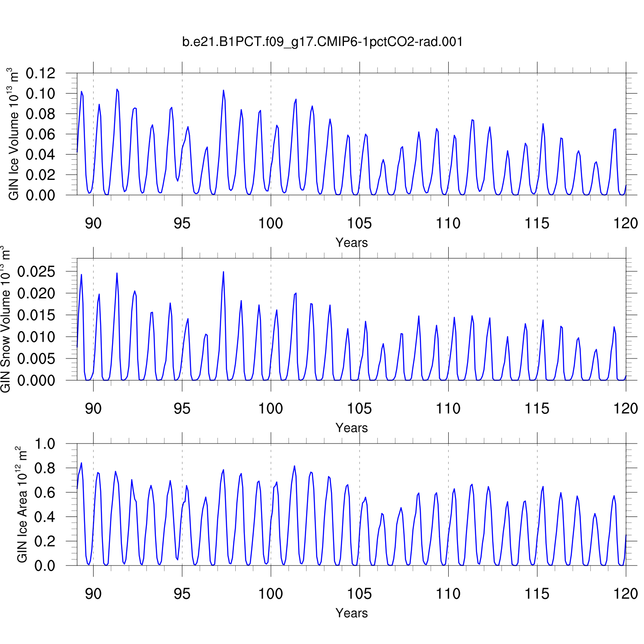644x644 pixels.
Task: Select the GIN Ice Volume y-axis label
Action: [14, 134]
